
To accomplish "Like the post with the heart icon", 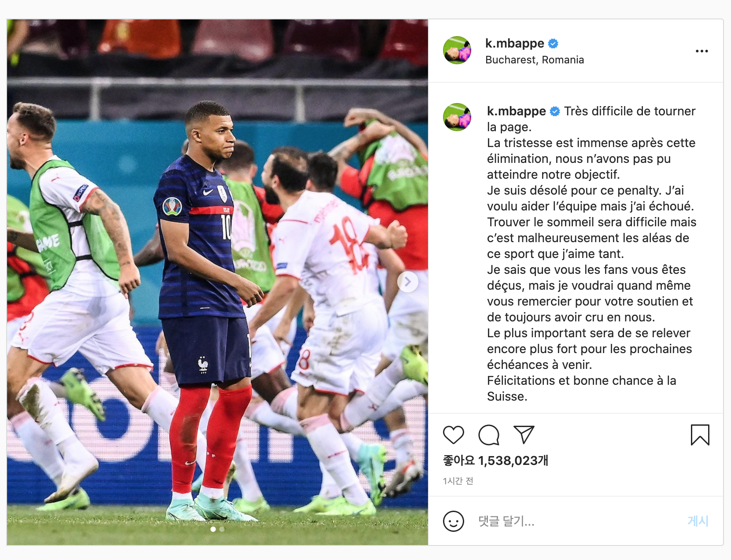I will tap(453, 435).
